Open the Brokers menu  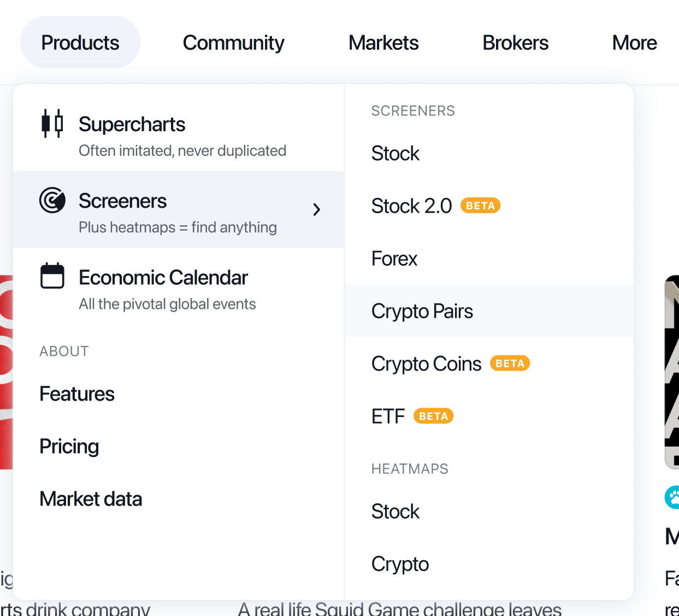point(515,43)
